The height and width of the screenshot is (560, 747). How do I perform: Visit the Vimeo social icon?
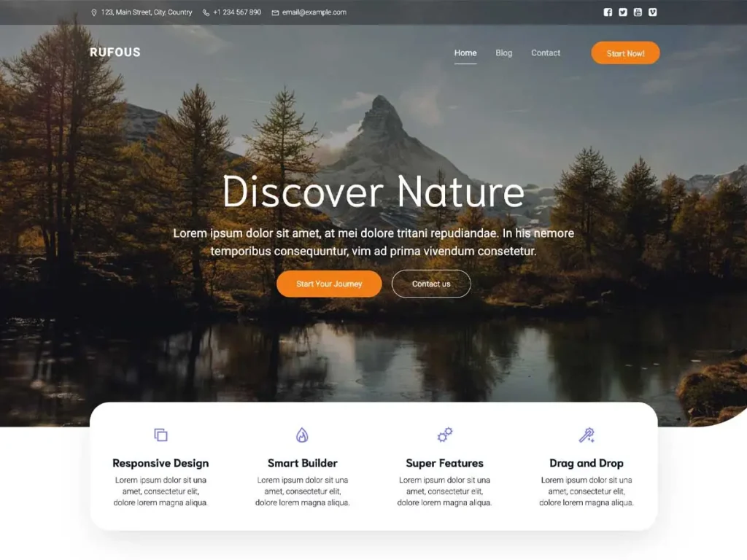point(652,12)
